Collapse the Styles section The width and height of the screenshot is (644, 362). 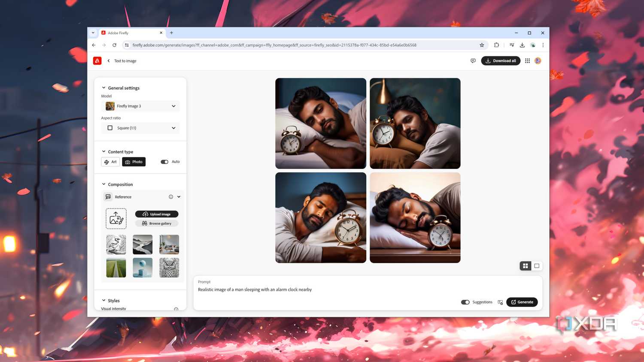[103, 301]
